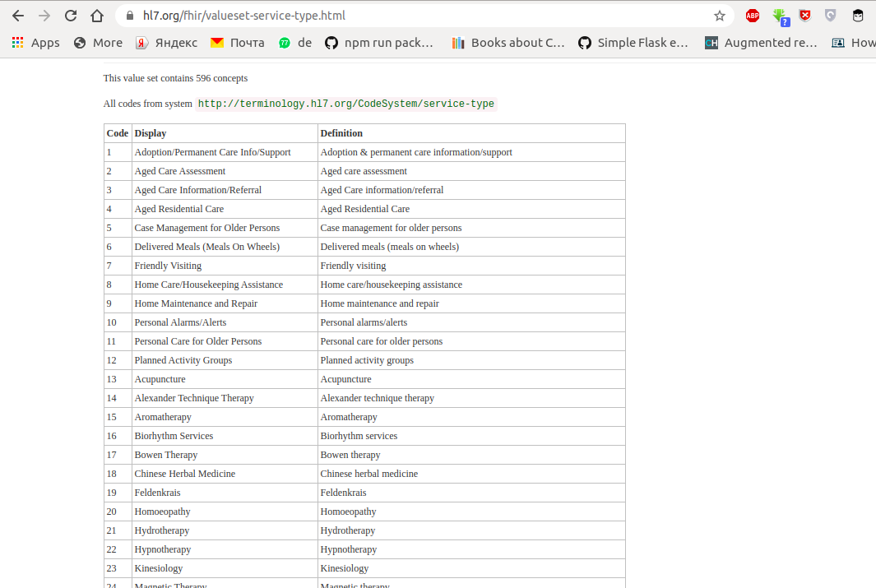Screen dimensions: 876x588
Task: Select 'Delivered Meals (Meals On Wheels)' cell
Action: point(225,247)
